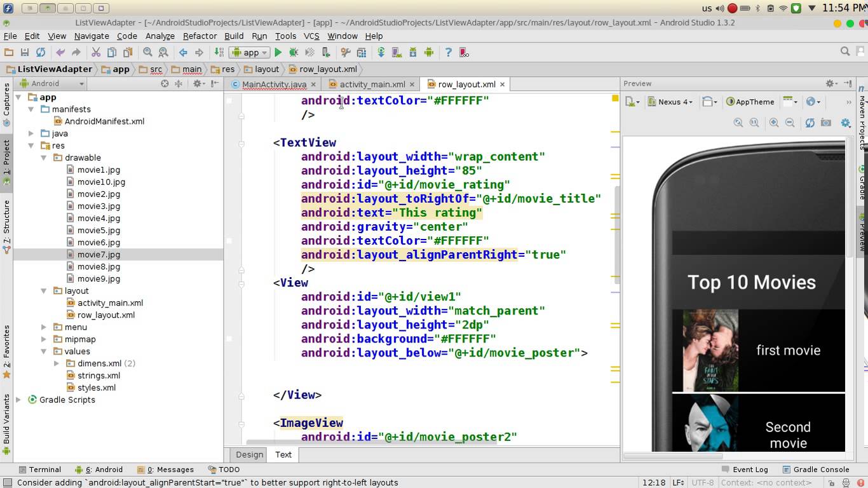Open the SDK Manager from toolbar

(412, 53)
